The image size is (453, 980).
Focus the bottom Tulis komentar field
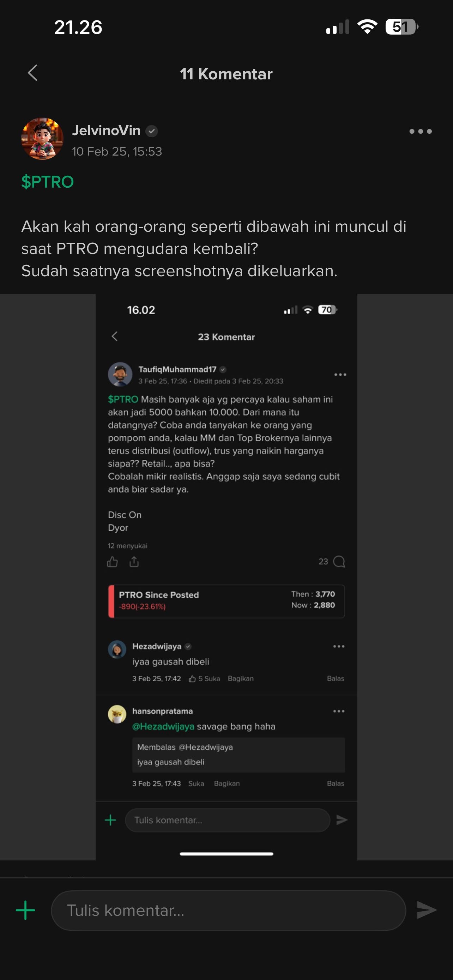(228, 911)
